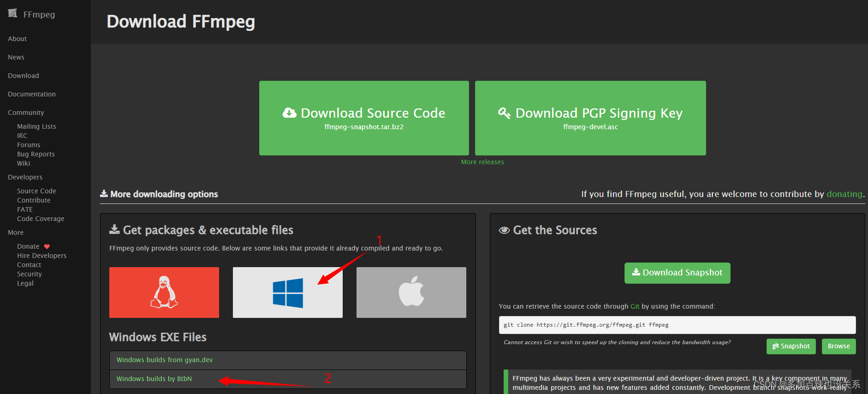Open the Developers section

pos(25,177)
